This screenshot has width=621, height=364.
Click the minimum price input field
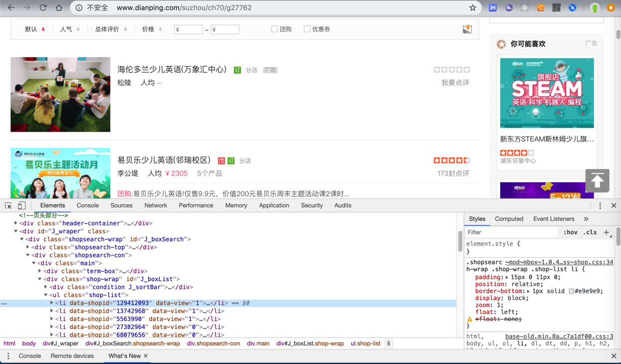click(x=189, y=29)
